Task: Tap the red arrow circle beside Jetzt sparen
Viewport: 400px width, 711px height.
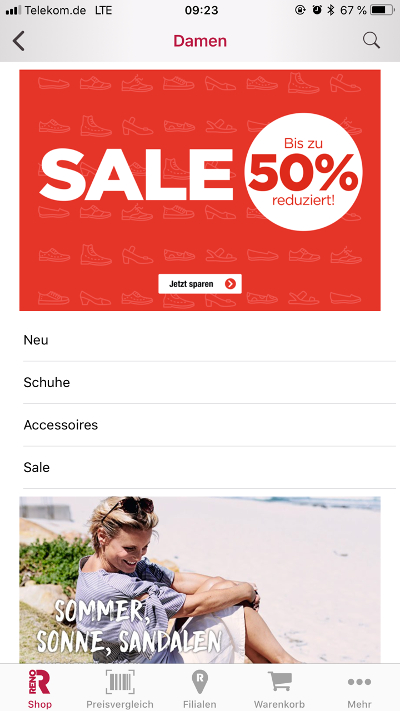Action: click(230, 284)
